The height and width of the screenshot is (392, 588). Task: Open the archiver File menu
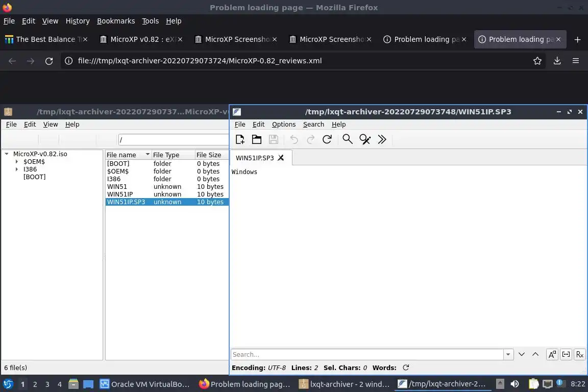[x=11, y=125]
